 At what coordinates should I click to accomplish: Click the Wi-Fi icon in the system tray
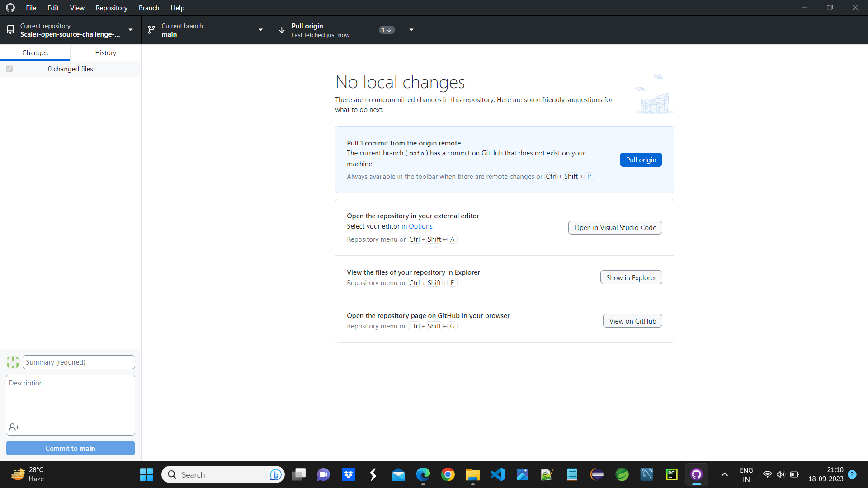click(x=768, y=474)
